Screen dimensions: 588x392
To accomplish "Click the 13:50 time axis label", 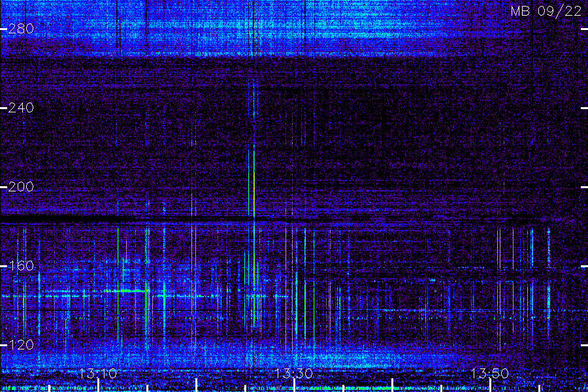I will pyautogui.click(x=490, y=374).
